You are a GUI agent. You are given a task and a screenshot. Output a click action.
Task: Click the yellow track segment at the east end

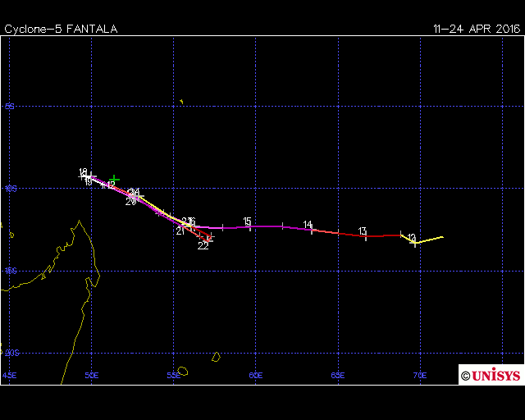(x=430, y=240)
